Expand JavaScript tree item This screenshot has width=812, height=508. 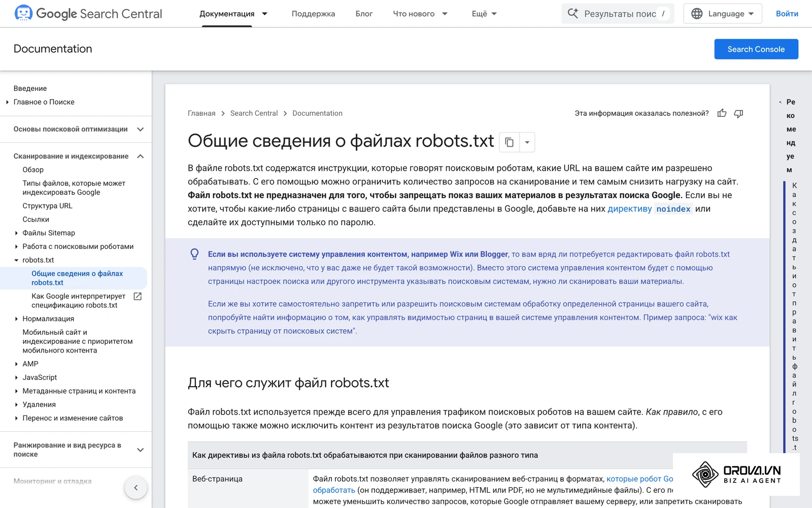[16, 377]
